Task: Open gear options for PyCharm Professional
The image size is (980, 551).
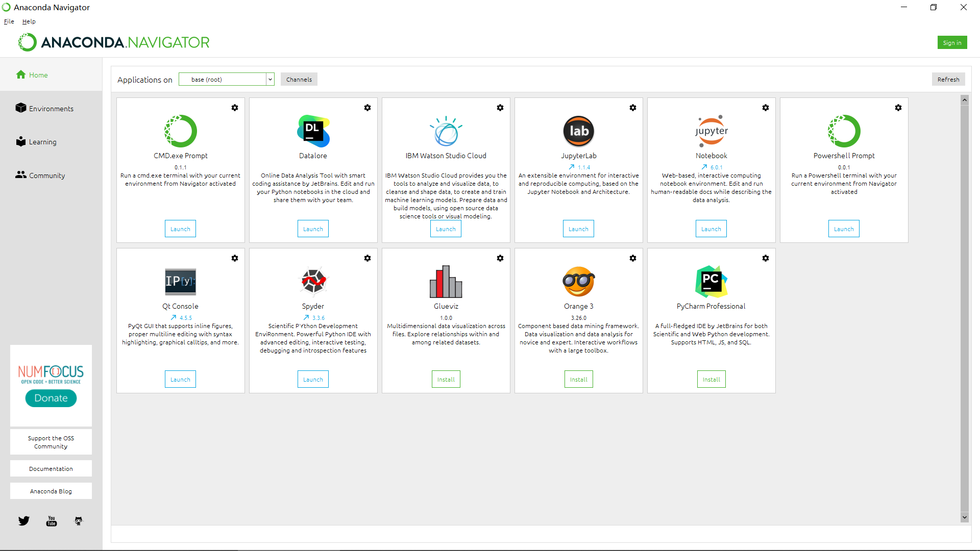Action: point(766,258)
